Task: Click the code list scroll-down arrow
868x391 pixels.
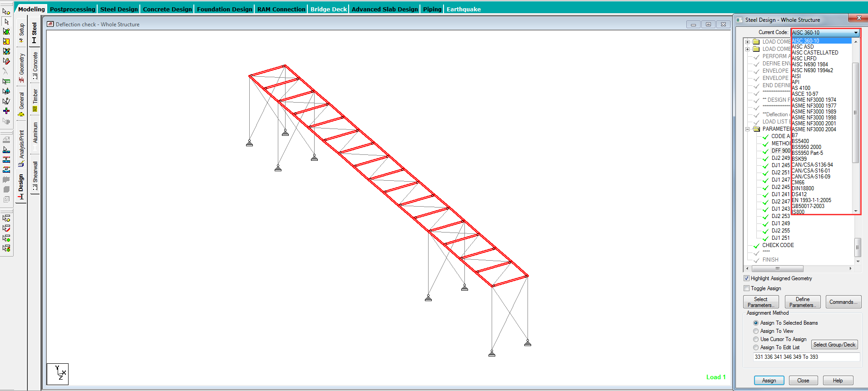Action: (x=856, y=211)
